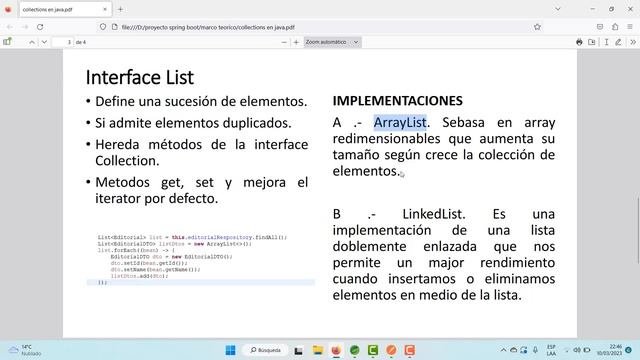640x360 pixels.
Task: Open the orange Postman taskbar icon
Action: [391, 350]
